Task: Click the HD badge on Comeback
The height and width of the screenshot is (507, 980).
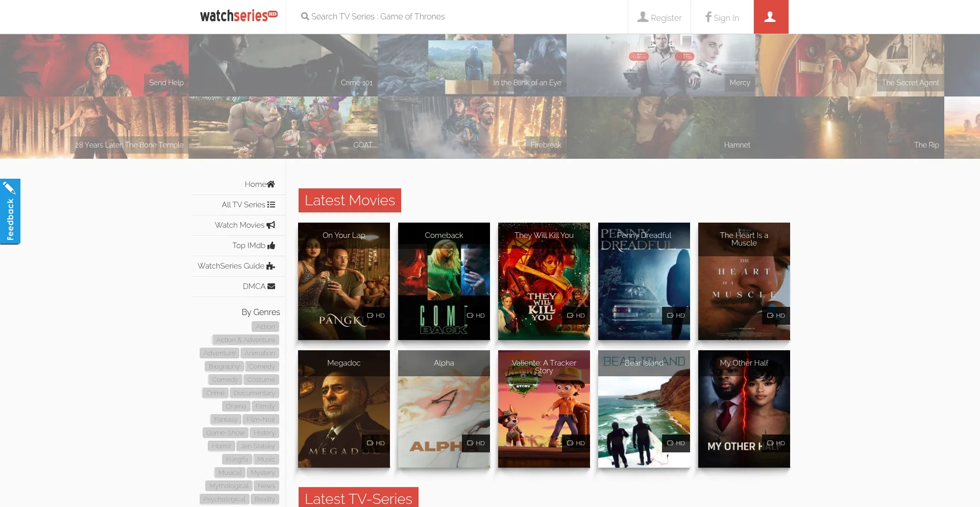Action: [x=476, y=316]
